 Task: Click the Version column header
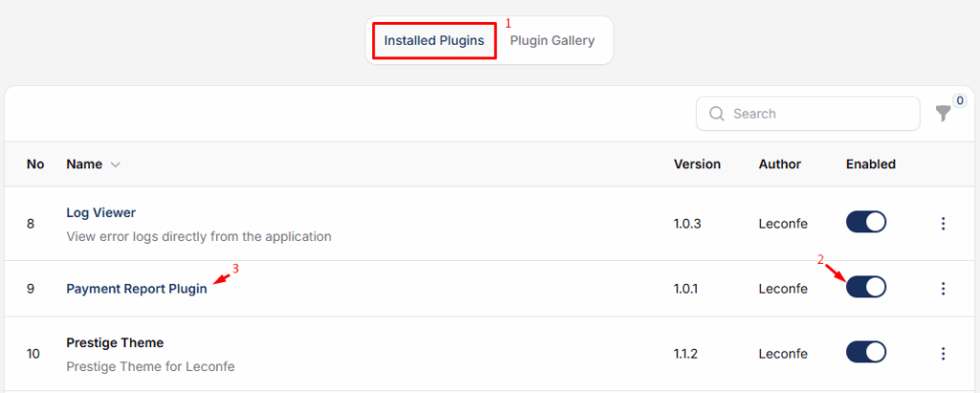(697, 164)
